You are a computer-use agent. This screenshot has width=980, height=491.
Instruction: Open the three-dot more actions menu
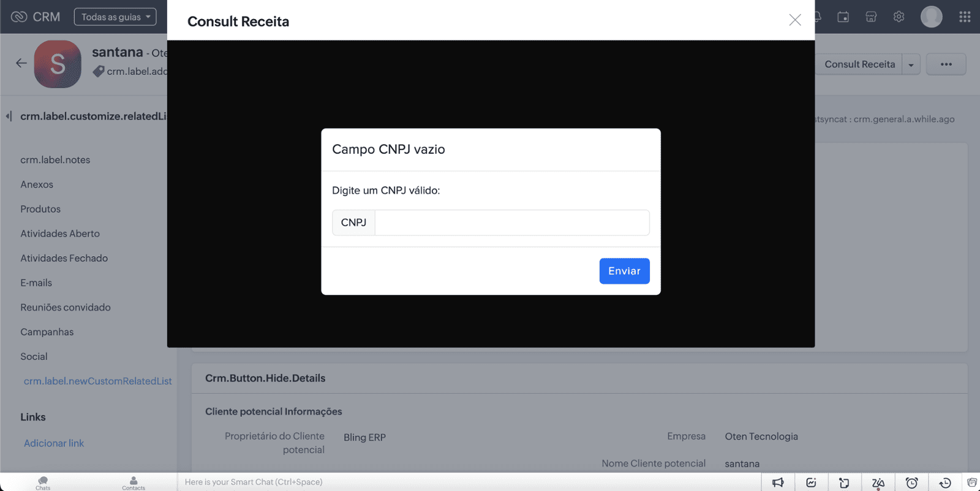click(x=946, y=64)
